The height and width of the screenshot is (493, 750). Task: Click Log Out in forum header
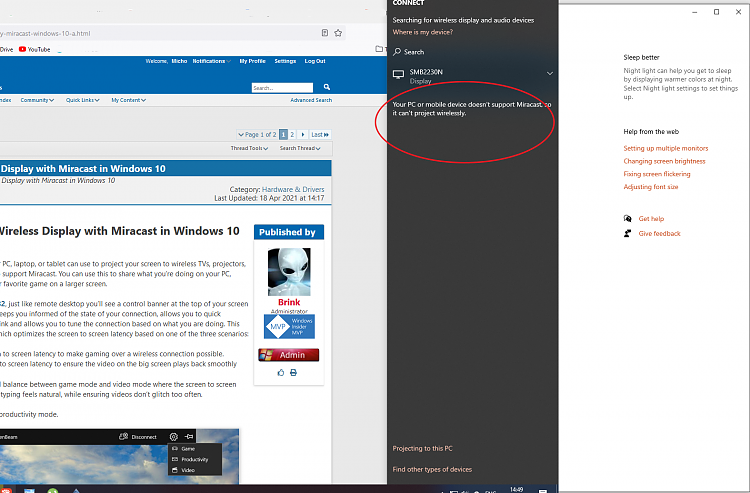click(x=315, y=61)
